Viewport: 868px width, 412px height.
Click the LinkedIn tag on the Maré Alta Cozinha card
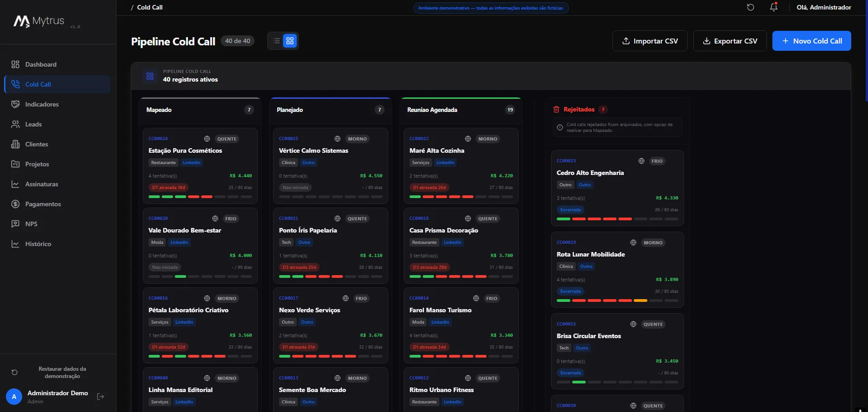[x=445, y=163]
